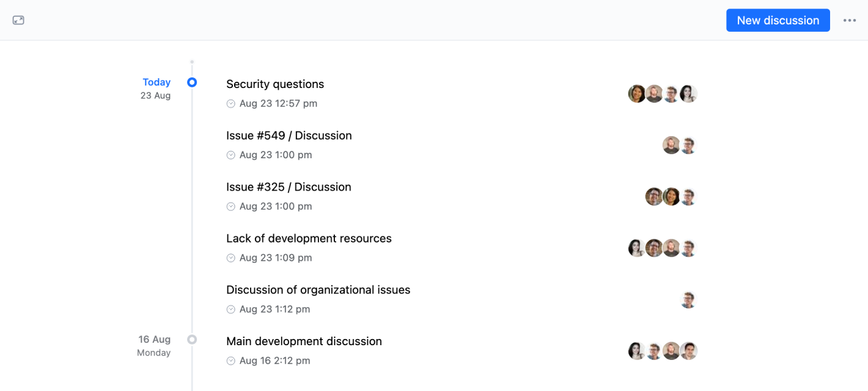Open Issue #325 / Discussion
This screenshot has height=391, width=868.
289,187
